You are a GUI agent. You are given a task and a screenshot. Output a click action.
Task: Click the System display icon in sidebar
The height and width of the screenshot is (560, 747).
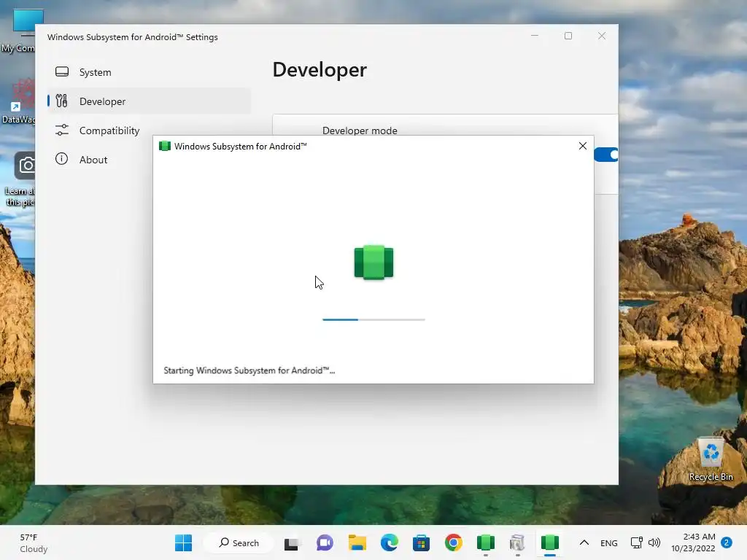62,72
